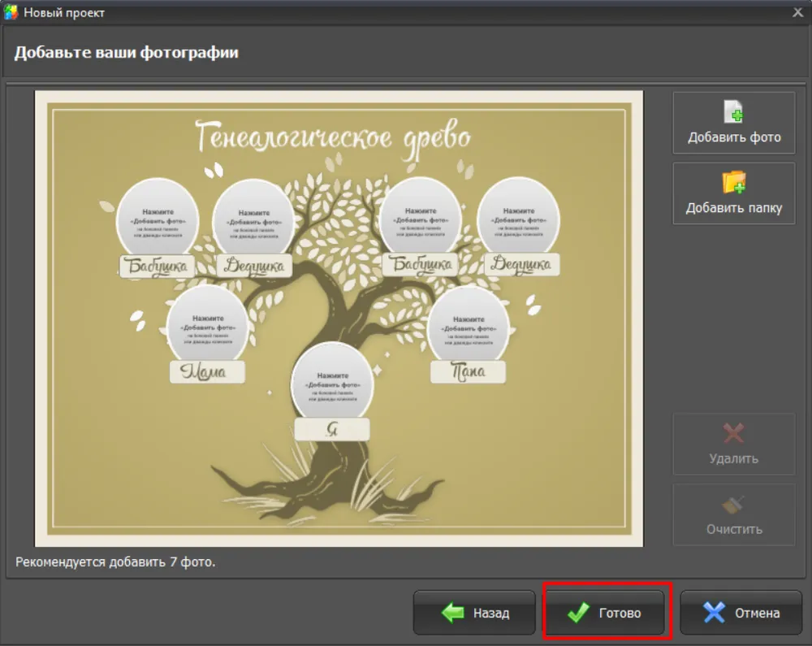812x646 pixels.
Task: Open the Добавить папку folder option
Action: [733, 193]
